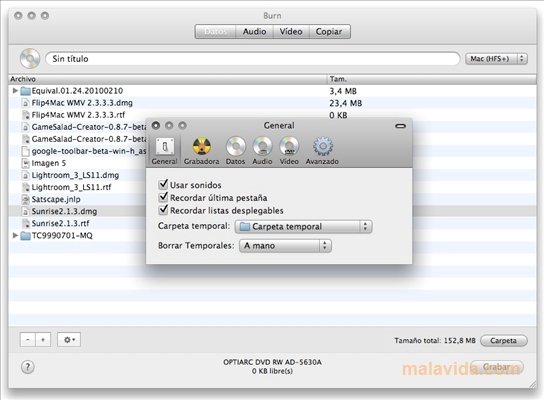Open the Carpeta temporal dropdown
544x400 pixels.
coord(303,227)
